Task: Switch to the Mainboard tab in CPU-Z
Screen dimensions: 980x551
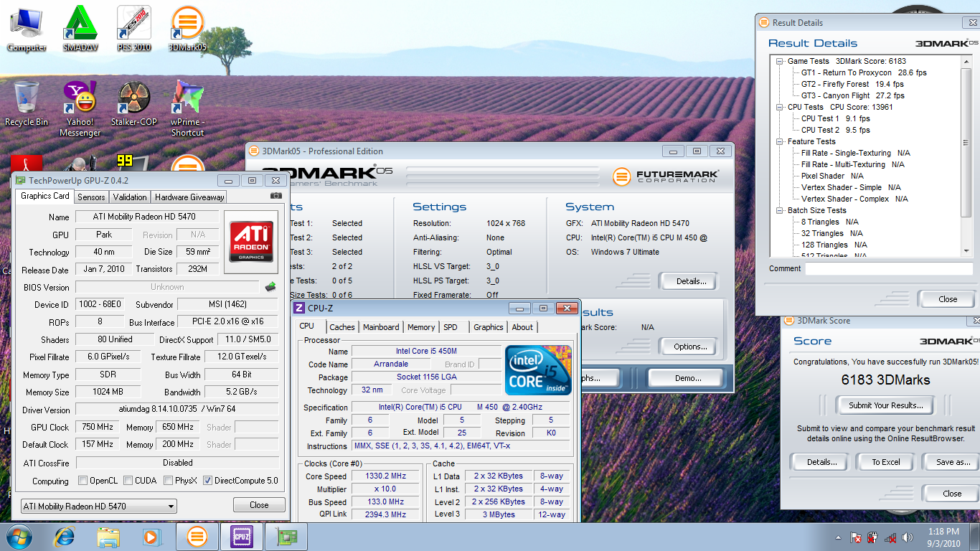Action: tap(381, 327)
